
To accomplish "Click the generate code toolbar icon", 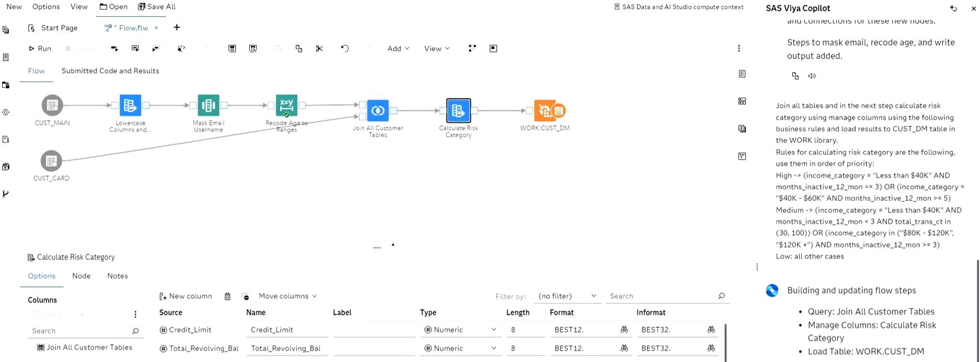I will (x=181, y=49).
